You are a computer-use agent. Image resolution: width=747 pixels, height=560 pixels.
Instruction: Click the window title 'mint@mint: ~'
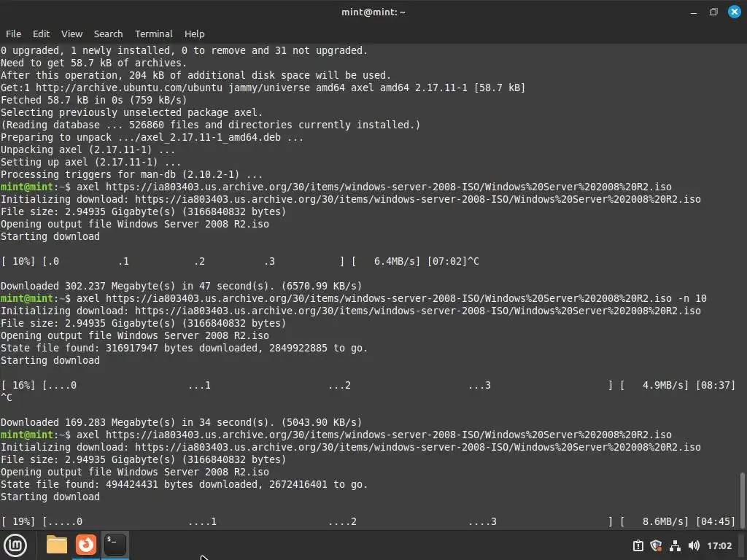point(373,12)
